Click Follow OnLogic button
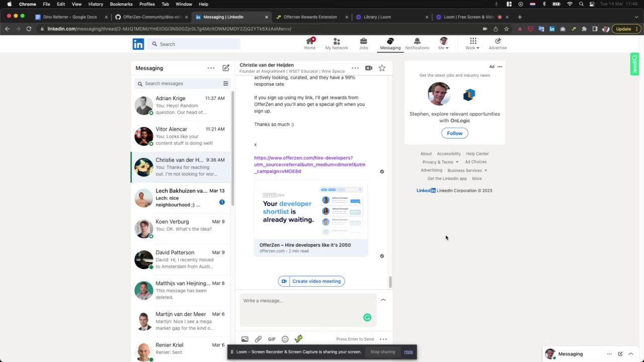Image resolution: width=644 pixels, height=362 pixels. point(454,133)
